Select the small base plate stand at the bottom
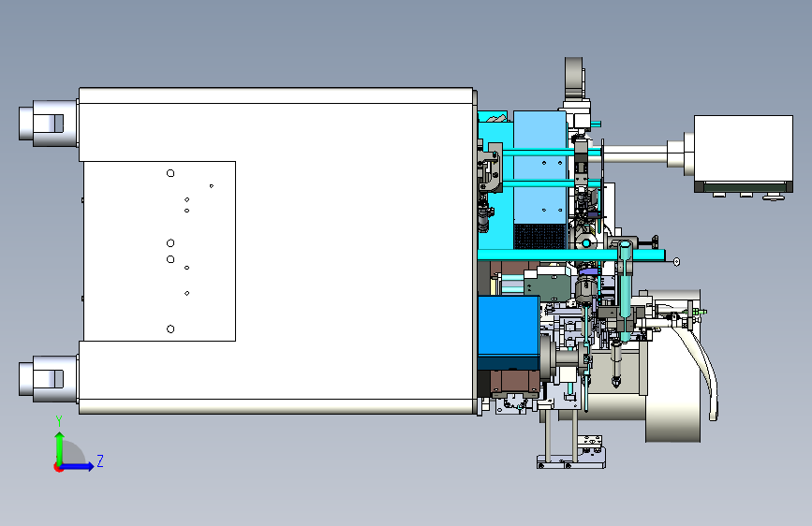This screenshot has width=812, height=526. [570, 458]
